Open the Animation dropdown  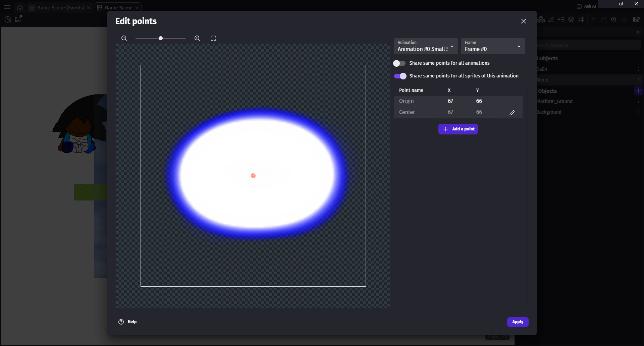point(426,46)
